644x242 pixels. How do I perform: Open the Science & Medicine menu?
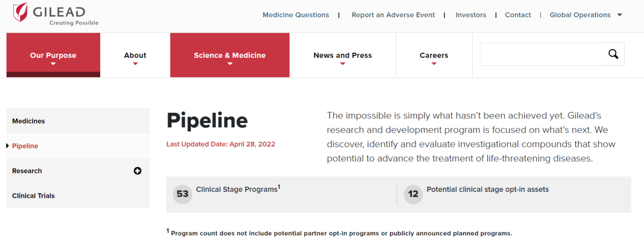coord(230,55)
